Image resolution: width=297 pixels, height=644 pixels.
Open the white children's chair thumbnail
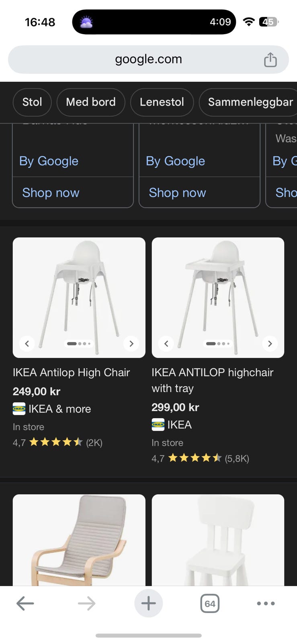point(218,540)
